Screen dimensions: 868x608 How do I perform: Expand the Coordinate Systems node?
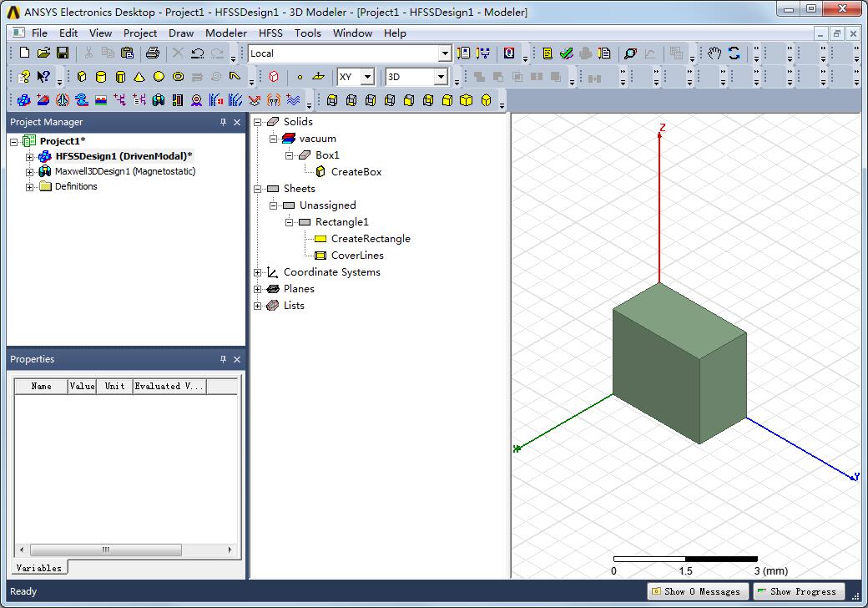click(x=257, y=272)
